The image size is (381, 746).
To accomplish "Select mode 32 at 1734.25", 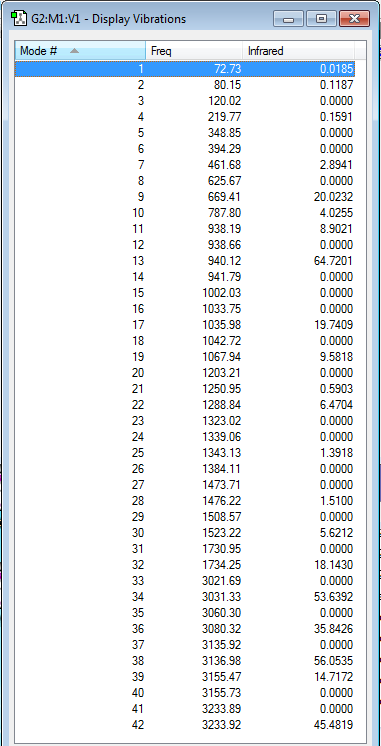I will point(185,565).
